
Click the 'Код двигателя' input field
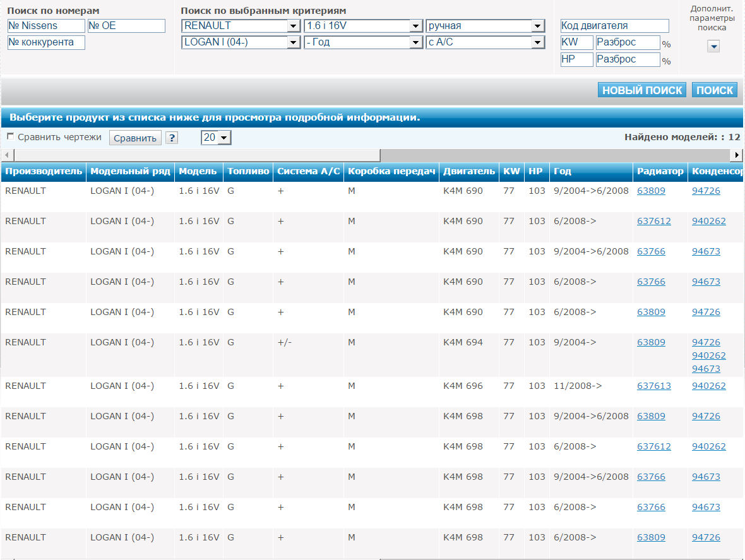615,26
